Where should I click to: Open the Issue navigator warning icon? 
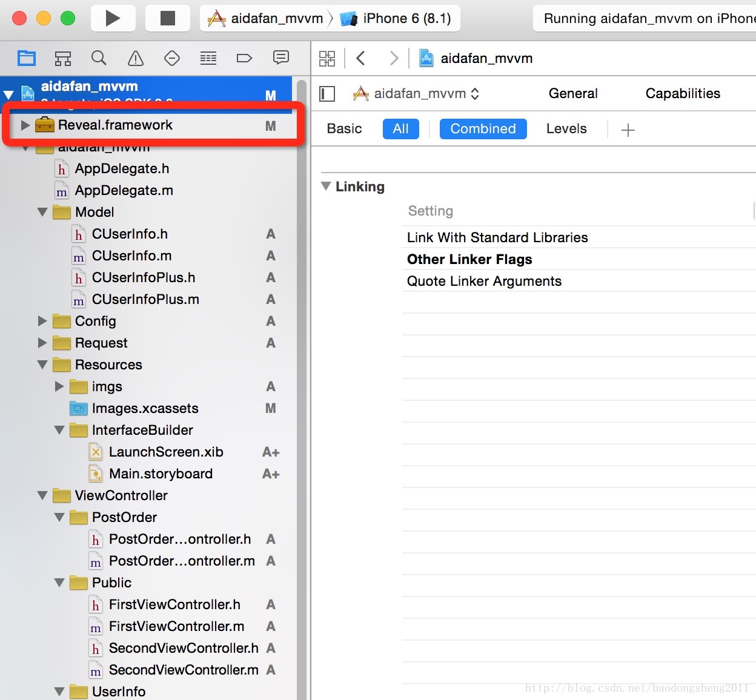pos(136,58)
